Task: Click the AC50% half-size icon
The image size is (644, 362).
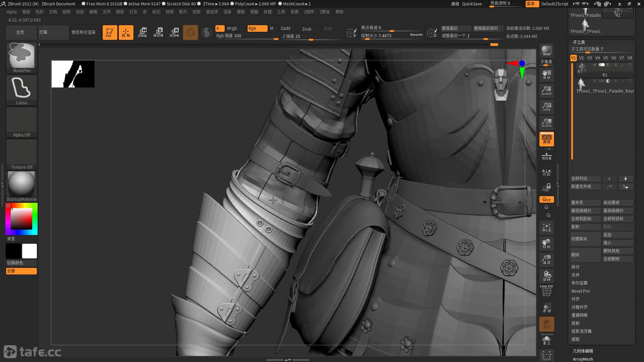Action: [546, 123]
